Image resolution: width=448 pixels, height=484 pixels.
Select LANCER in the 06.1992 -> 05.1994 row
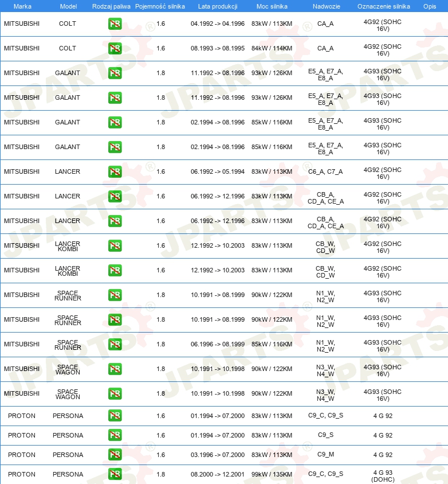pyautogui.click(x=68, y=171)
